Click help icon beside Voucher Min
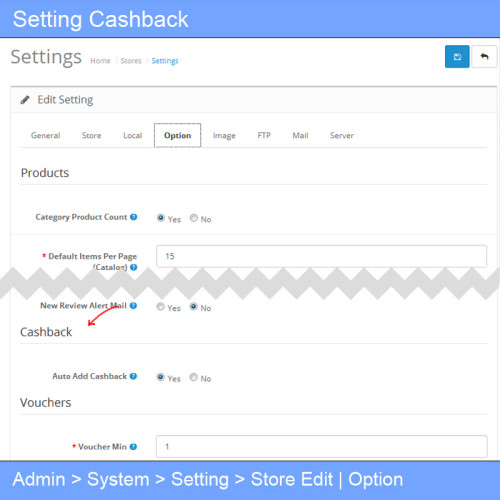The image size is (500, 500). click(133, 447)
